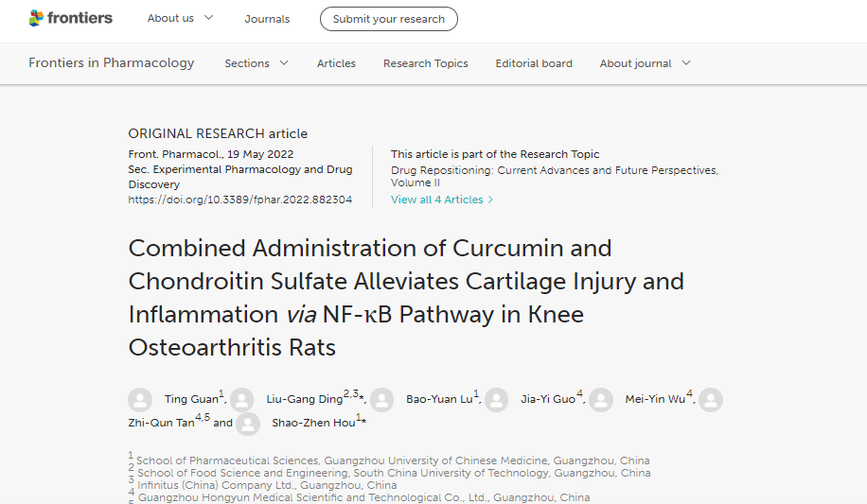
Task: Expand the About journal menu
Action: coord(645,63)
